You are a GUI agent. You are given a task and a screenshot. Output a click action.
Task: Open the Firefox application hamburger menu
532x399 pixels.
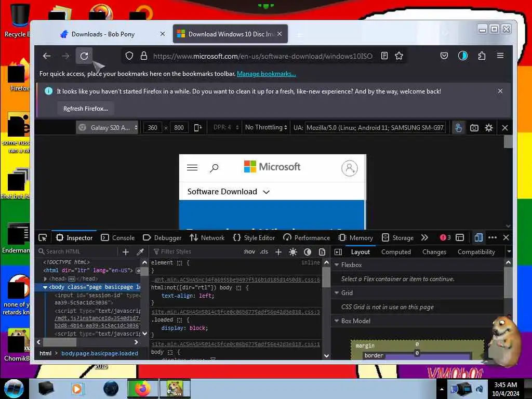500,56
